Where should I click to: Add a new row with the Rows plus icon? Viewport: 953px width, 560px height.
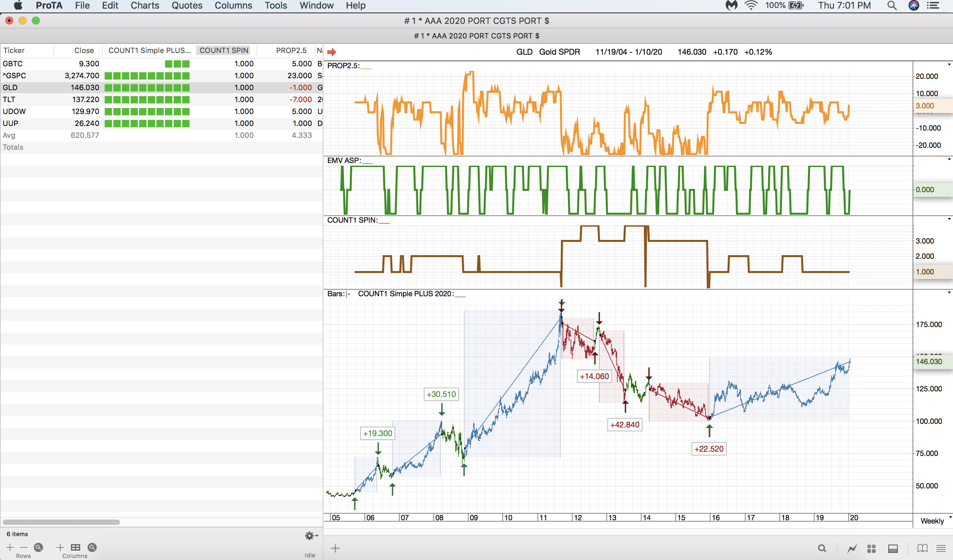(10, 547)
